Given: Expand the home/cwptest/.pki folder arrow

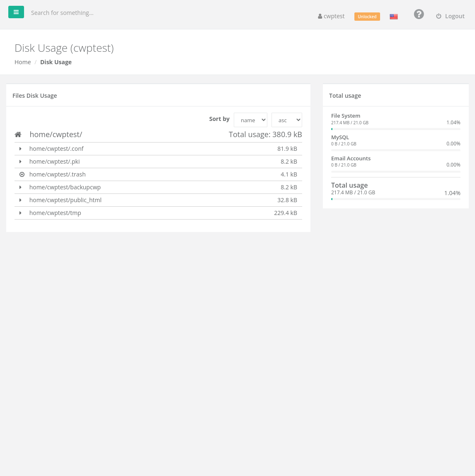Looking at the screenshot, I should point(20,162).
